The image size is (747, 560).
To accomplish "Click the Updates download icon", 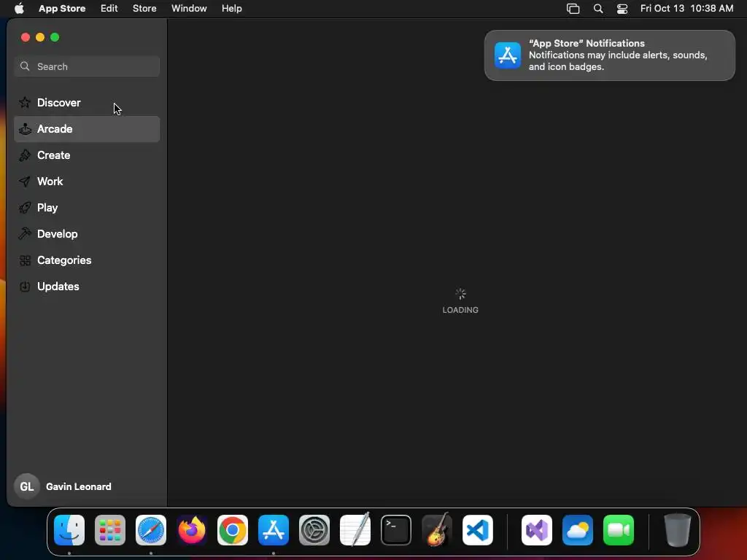I will pyautogui.click(x=25, y=287).
